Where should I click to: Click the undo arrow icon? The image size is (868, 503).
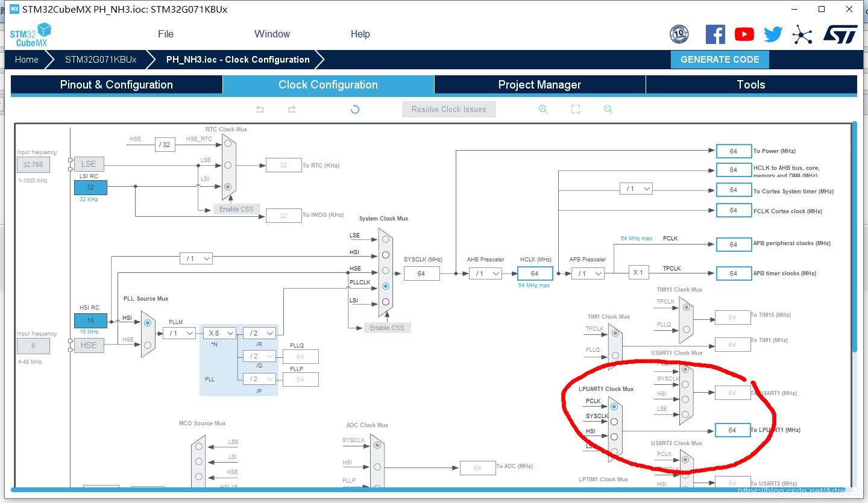(x=260, y=109)
